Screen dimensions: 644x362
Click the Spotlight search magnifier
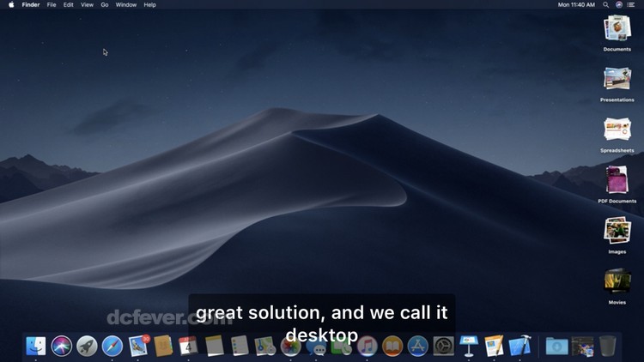[606, 5]
